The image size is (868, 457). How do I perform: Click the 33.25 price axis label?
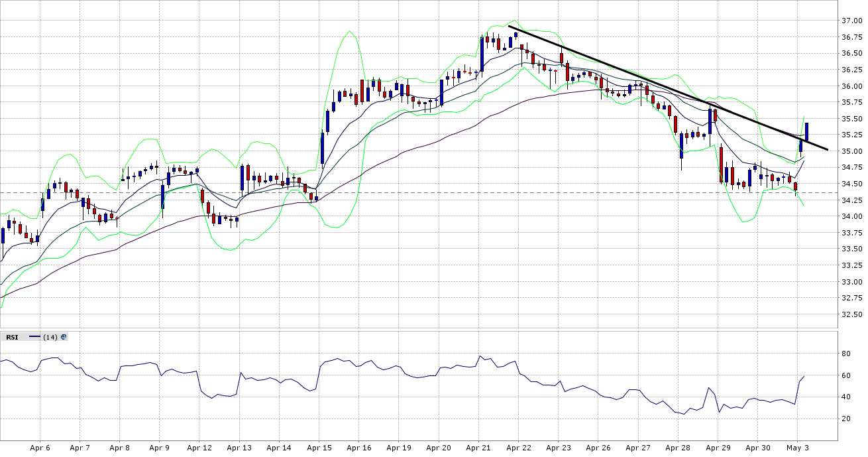[851, 265]
